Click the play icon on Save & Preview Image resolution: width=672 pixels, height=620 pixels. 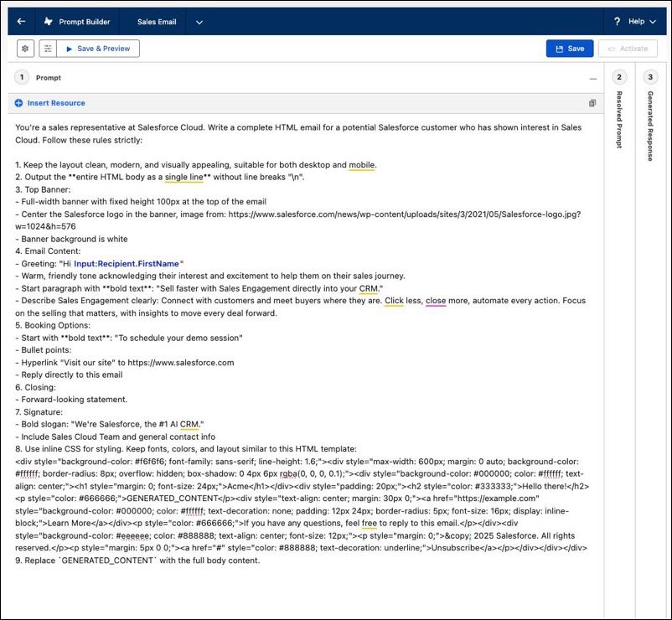[70, 49]
